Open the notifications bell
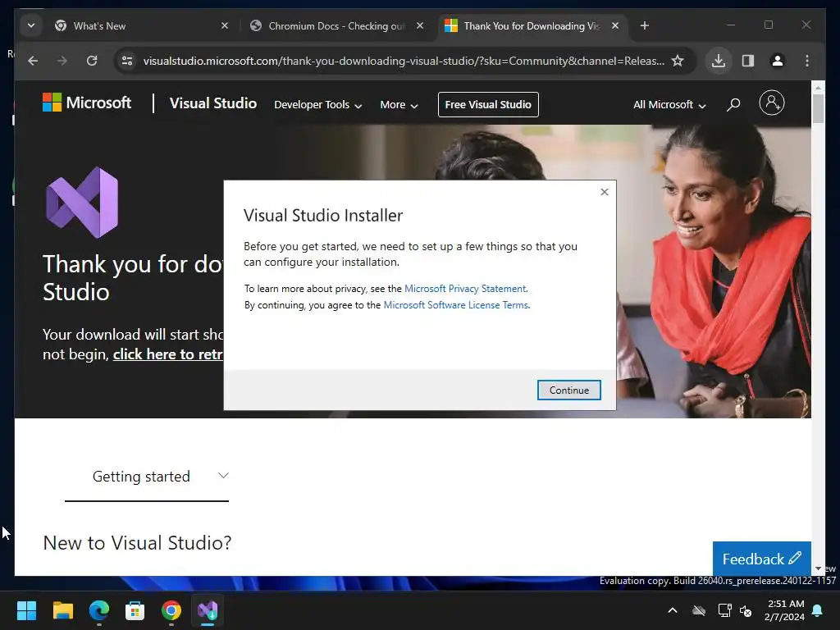 point(818,610)
